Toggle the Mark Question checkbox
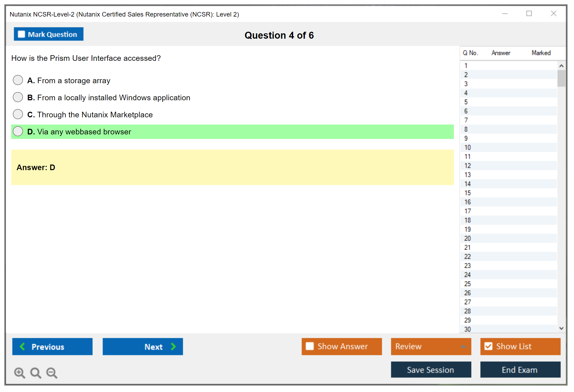Image resolution: width=574 pixels, height=392 pixels. click(21, 34)
